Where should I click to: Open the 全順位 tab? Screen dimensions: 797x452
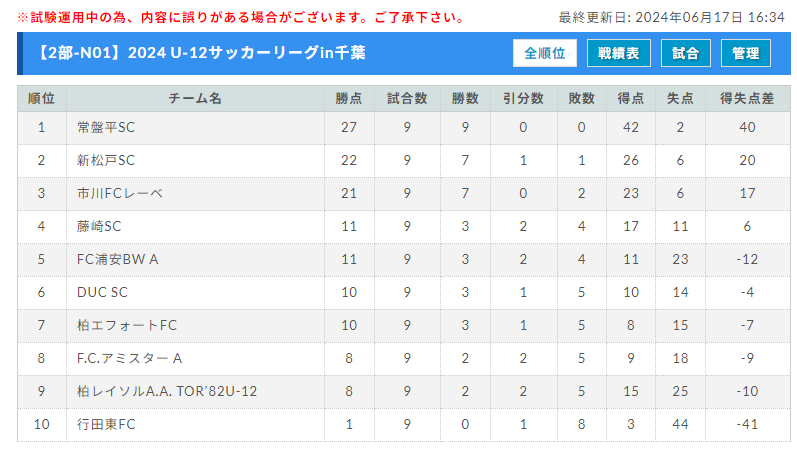tap(544, 53)
